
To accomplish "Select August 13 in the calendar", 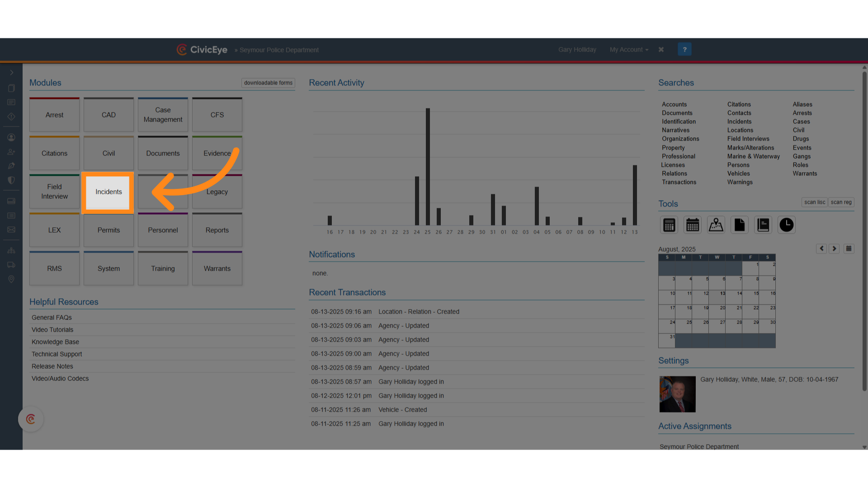I will pyautogui.click(x=717, y=297).
